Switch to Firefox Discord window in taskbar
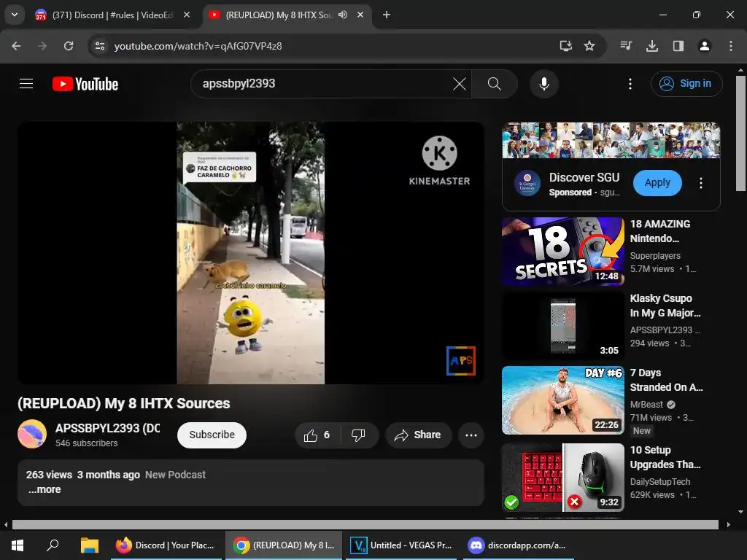 click(166, 545)
